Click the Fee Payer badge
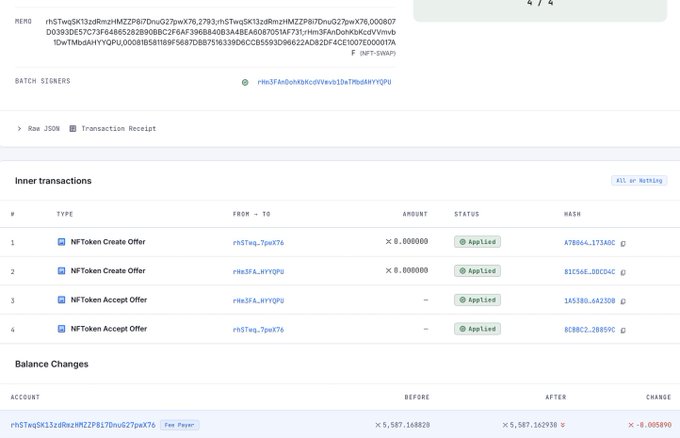Screen dimensions: 680x438 tap(180, 425)
